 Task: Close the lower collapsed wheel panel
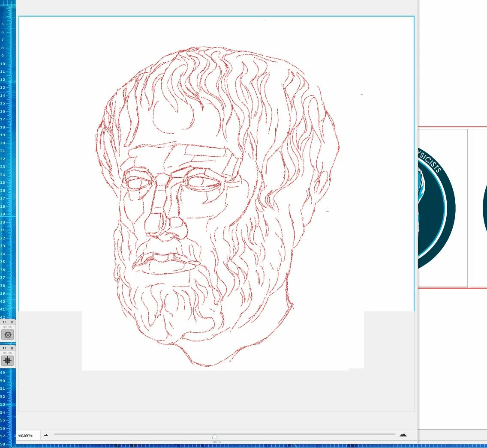pyautogui.click(x=12, y=348)
